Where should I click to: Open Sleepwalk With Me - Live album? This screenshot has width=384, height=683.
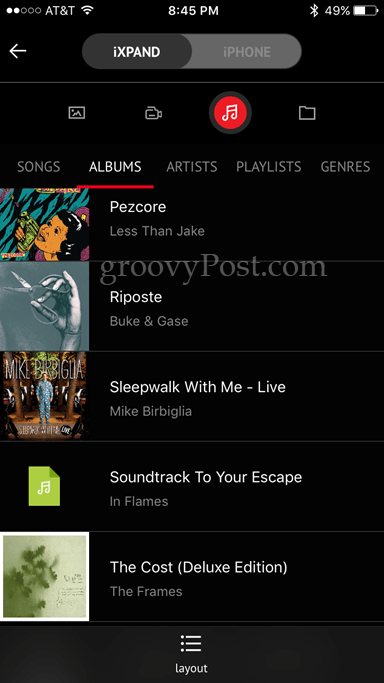tap(192, 396)
